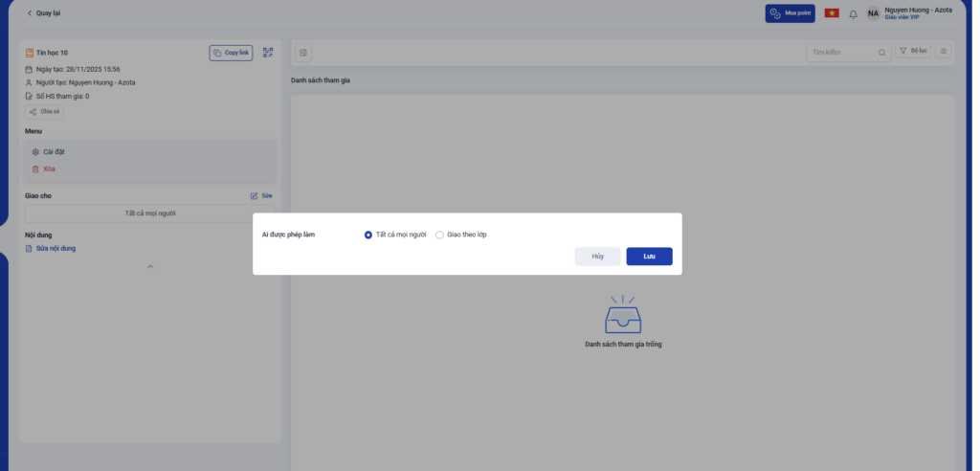Click the "Tìm kiếm" search field
Viewport: 980px width, 471px height.
[x=840, y=53]
